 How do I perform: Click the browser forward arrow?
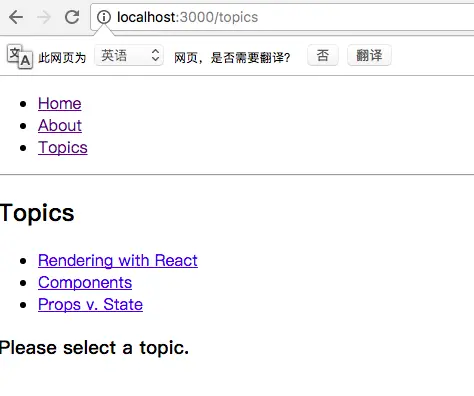pos(44,17)
